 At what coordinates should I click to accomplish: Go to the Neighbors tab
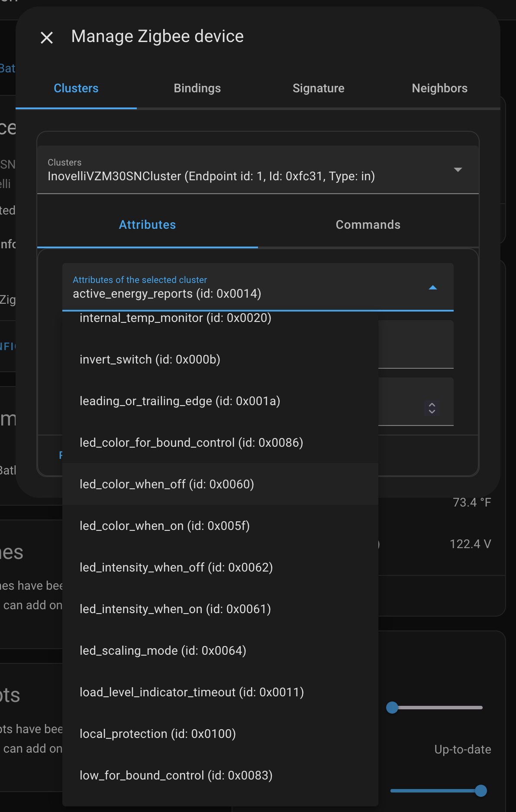pos(440,88)
